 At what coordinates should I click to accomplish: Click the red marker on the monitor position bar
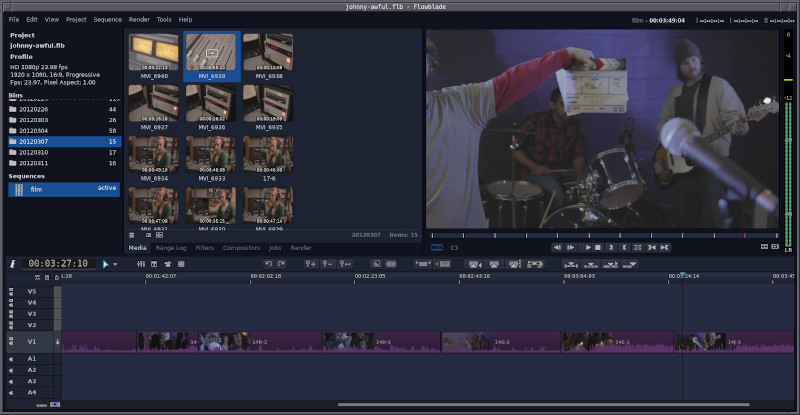744,235
